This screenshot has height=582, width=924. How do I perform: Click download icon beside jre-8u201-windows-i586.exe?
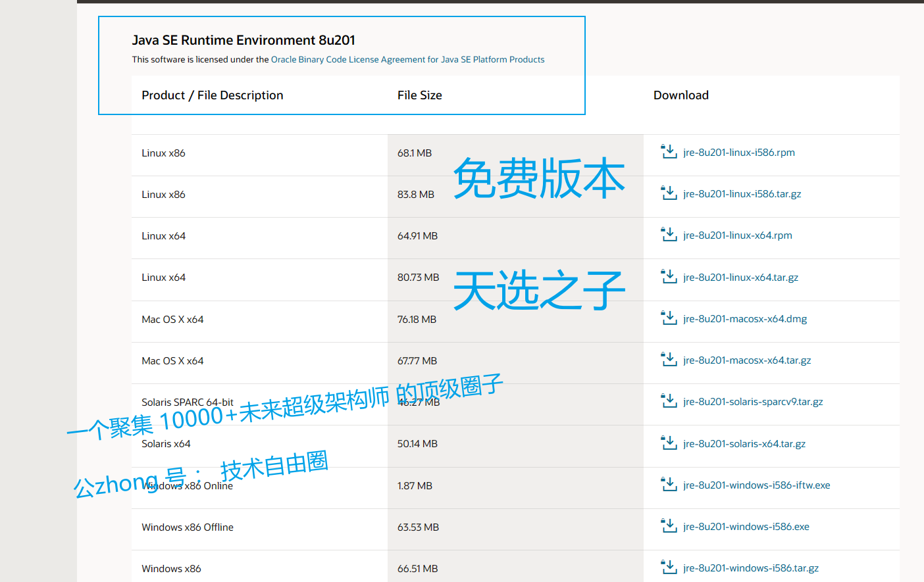click(669, 526)
